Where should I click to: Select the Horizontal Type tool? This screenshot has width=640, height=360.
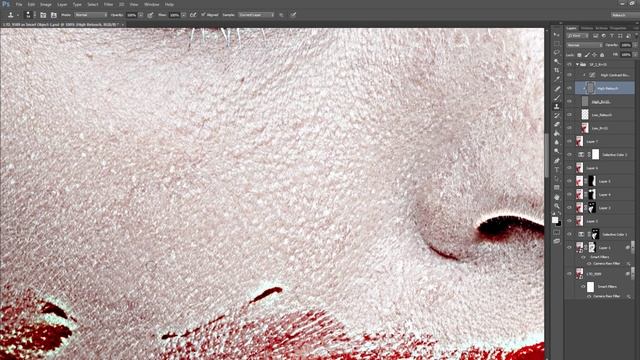[x=557, y=170]
